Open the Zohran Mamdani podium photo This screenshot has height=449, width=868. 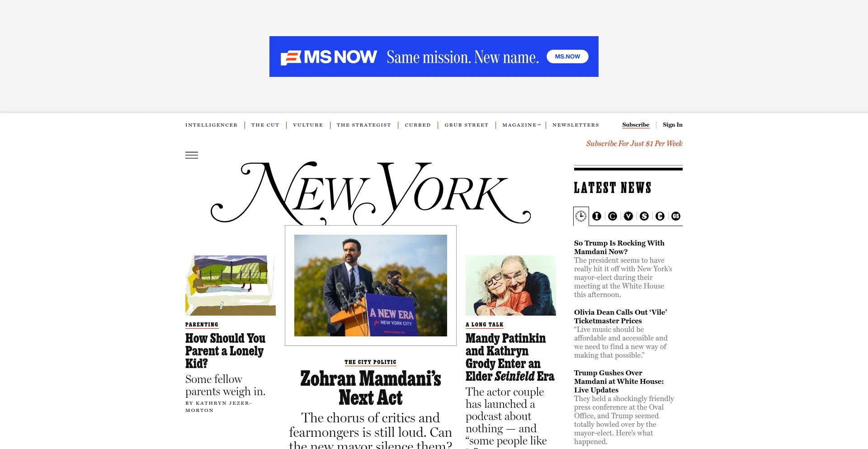tap(371, 285)
